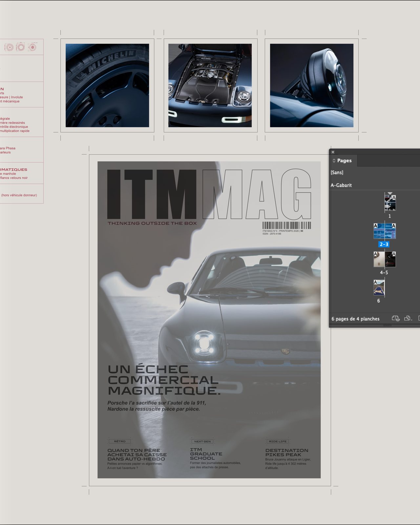Select left page of spread 2-3 thumbnail
The image size is (420, 525).
pos(379,231)
